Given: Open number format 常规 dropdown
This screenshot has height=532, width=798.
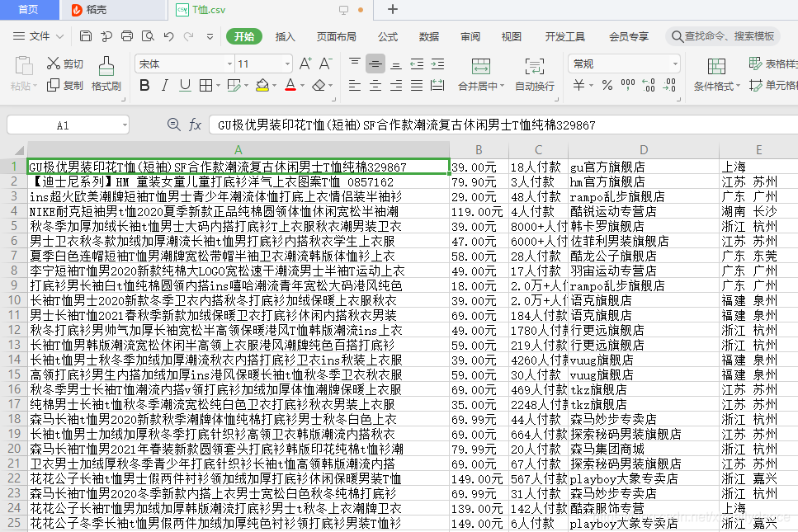Looking at the screenshot, I should click(x=675, y=64).
